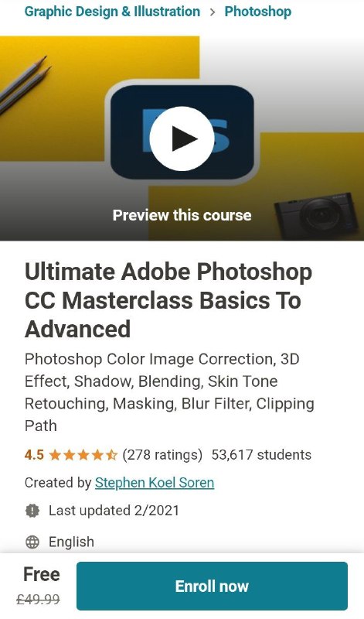Viewport: 364px width, 619px height.
Task: Play the course preview video
Action: (182, 139)
